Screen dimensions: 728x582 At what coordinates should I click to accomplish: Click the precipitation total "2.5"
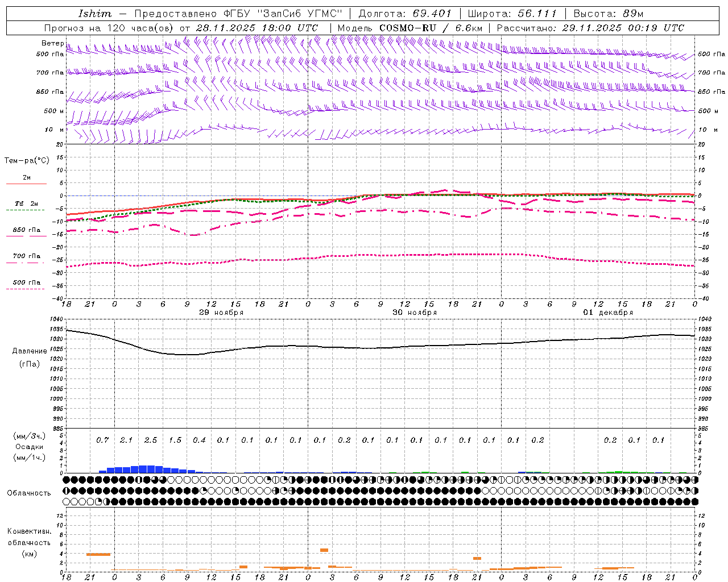[151, 440]
